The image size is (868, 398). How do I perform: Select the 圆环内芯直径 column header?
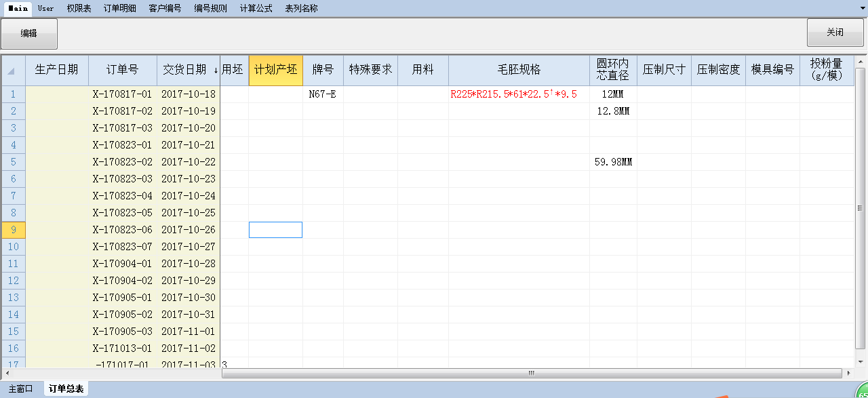tap(613, 71)
